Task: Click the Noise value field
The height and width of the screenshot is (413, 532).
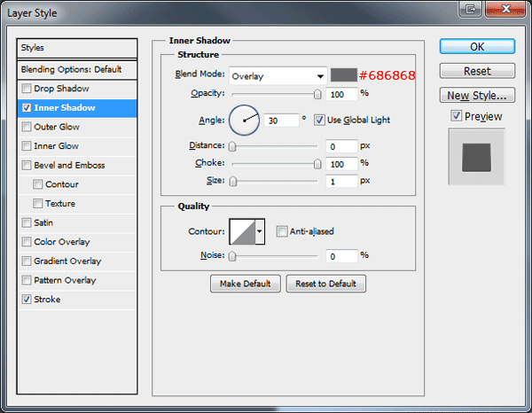Action: pos(341,256)
